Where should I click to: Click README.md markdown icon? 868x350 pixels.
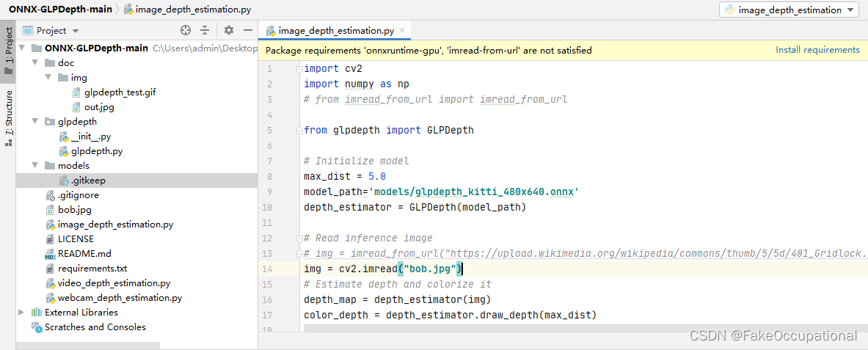coord(51,254)
